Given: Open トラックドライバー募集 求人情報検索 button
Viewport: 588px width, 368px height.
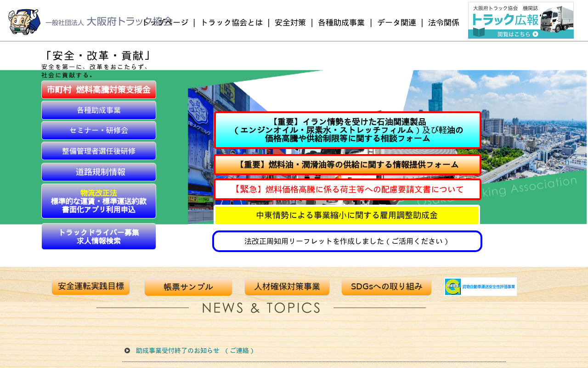Looking at the screenshot, I should click(x=99, y=236).
